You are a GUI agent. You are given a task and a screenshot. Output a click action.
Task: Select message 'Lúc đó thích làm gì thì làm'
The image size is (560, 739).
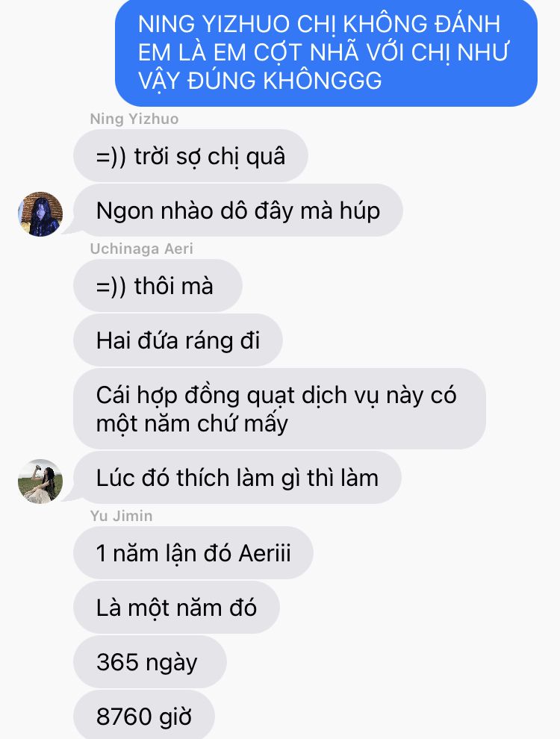coord(237,478)
